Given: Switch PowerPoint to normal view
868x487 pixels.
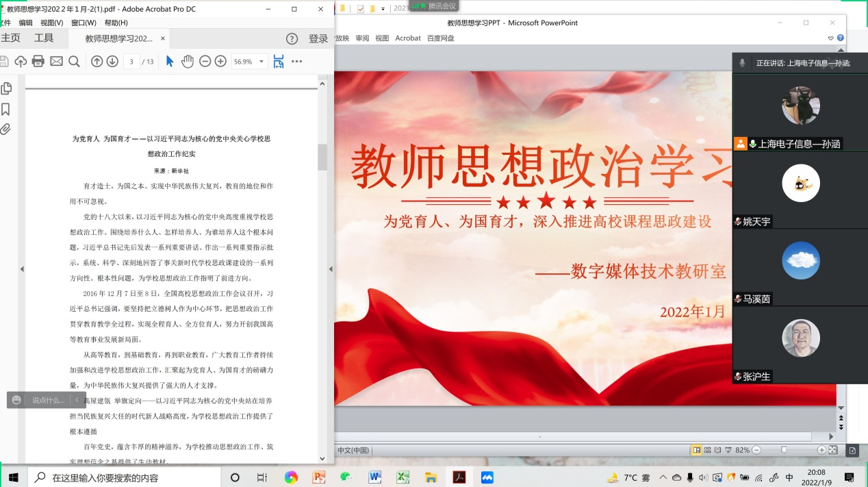Looking at the screenshot, I should coord(697,450).
